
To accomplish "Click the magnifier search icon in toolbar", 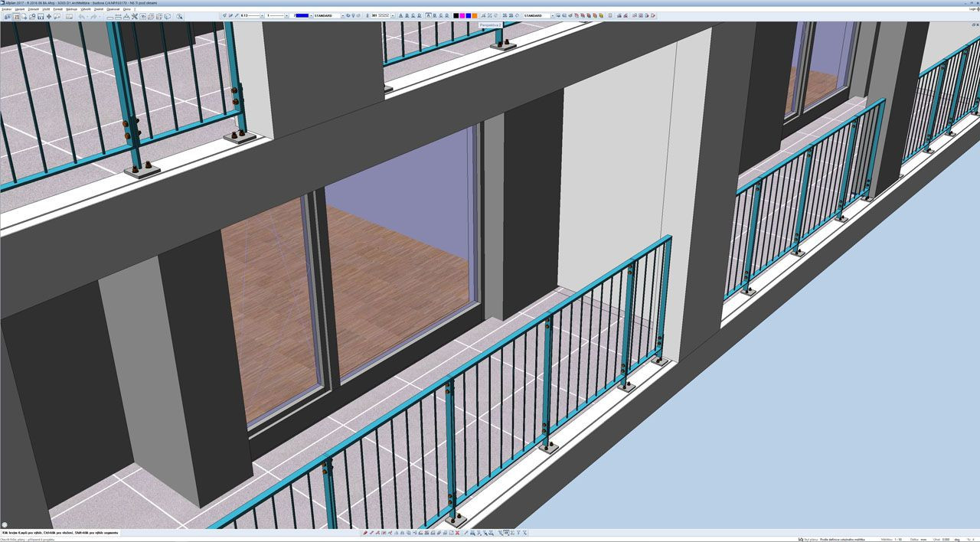I will coord(179,16).
